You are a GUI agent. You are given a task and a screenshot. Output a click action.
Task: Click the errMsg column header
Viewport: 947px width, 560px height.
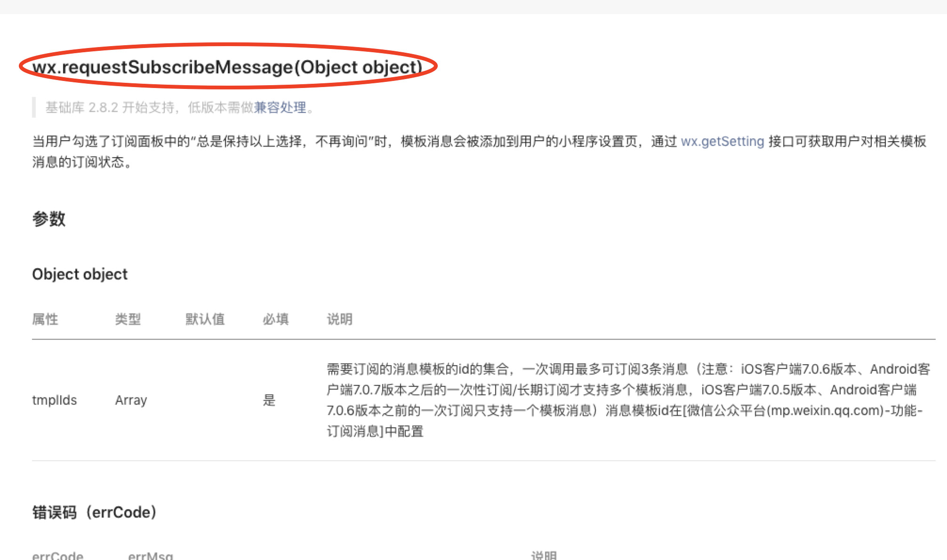151,555
